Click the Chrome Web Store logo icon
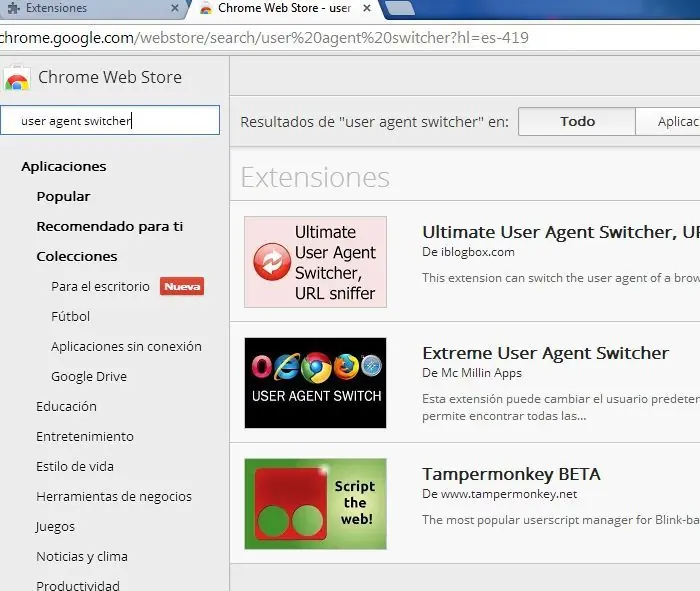 [17, 79]
